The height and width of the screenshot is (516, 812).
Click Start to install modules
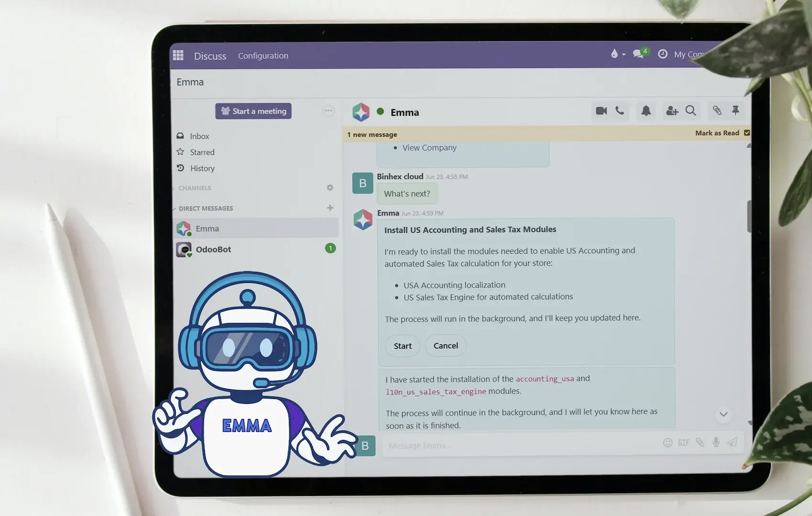coord(403,346)
